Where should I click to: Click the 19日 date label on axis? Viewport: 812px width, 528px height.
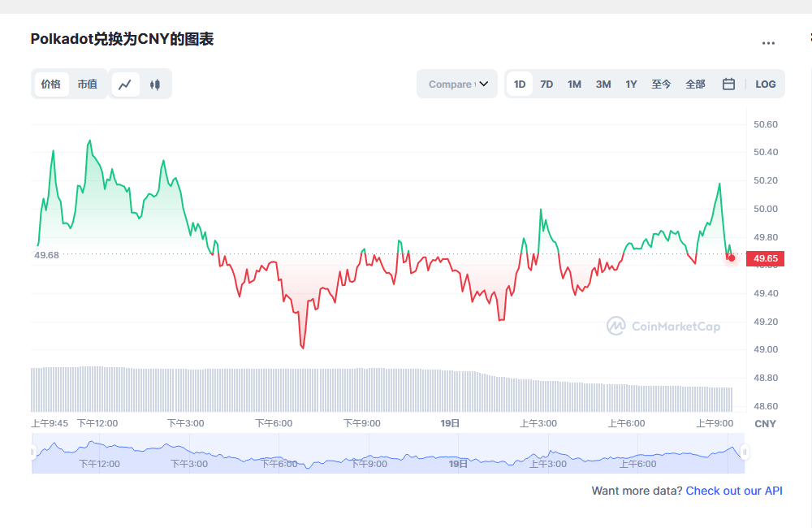pyautogui.click(x=450, y=423)
